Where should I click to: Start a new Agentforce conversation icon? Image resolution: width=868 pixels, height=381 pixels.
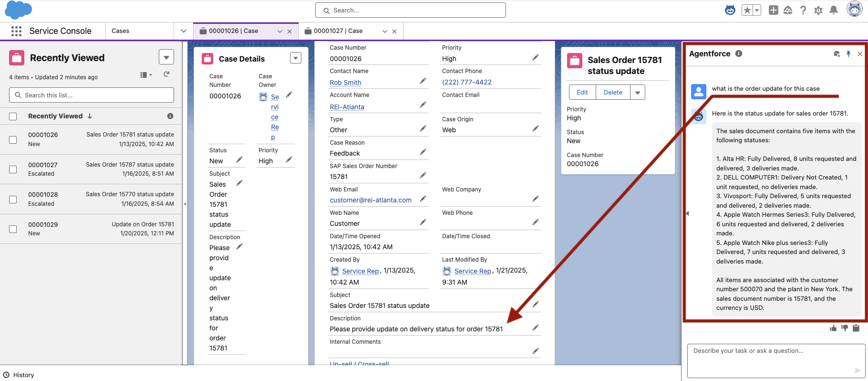tap(837, 54)
